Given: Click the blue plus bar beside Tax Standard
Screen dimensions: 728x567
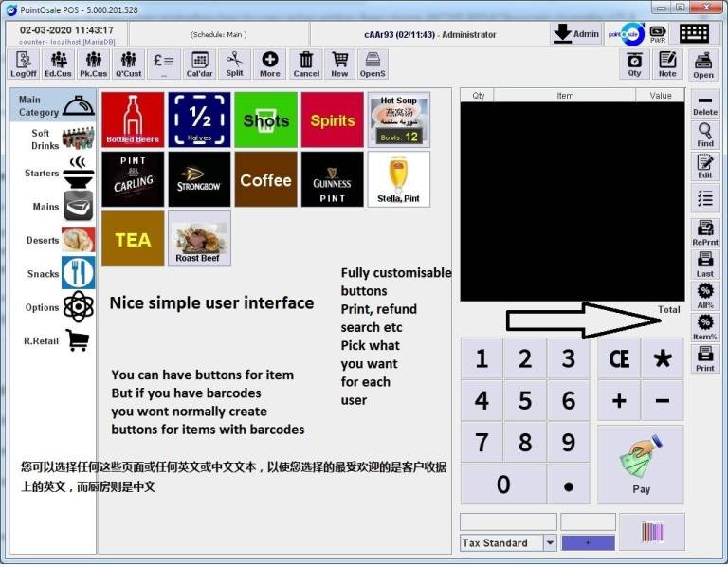Looking at the screenshot, I should [x=588, y=543].
